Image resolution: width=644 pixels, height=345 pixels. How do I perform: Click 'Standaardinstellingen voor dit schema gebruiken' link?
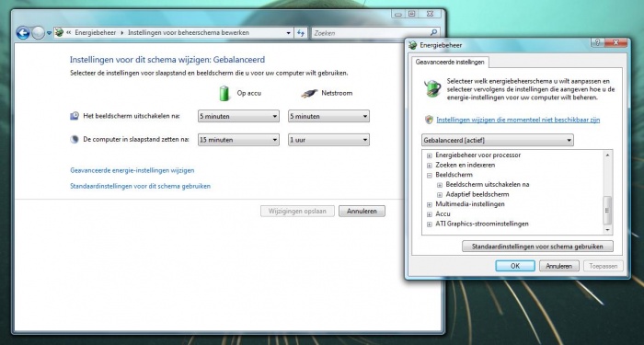click(x=140, y=186)
